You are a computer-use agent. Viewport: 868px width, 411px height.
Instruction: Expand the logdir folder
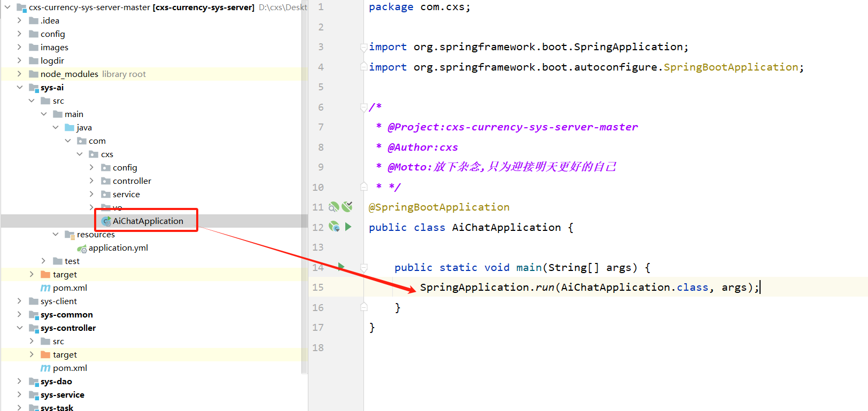click(19, 60)
